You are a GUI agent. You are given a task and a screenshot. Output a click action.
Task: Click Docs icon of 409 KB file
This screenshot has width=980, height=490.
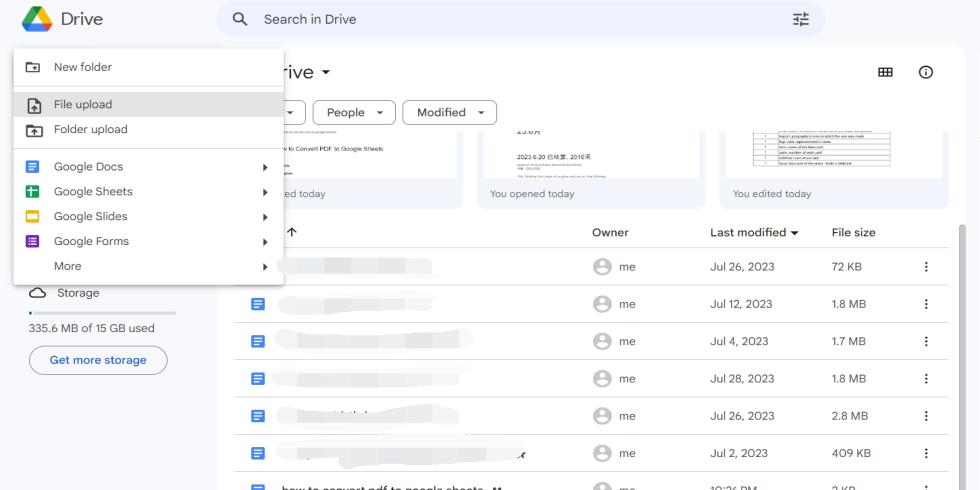258,453
